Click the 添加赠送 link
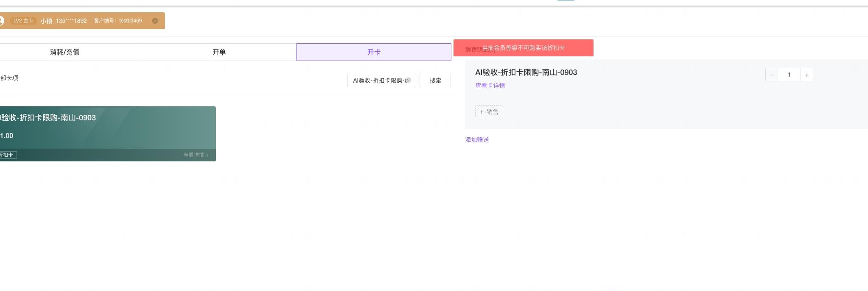This screenshot has width=868, height=291. (477, 140)
